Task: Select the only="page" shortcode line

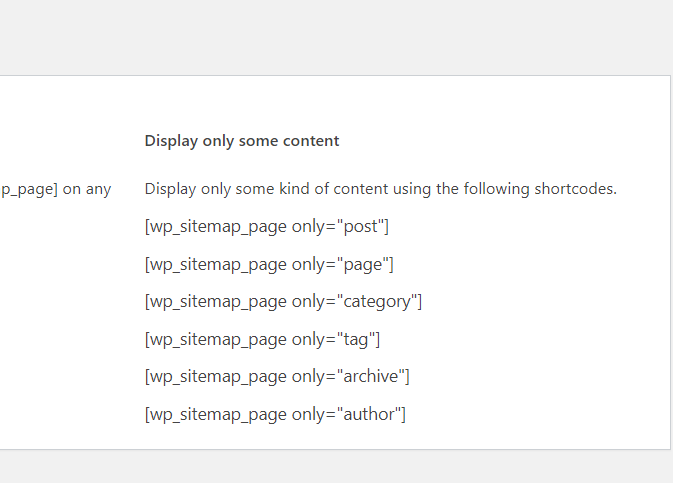Action: pyautogui.click(x=269, y=264)
